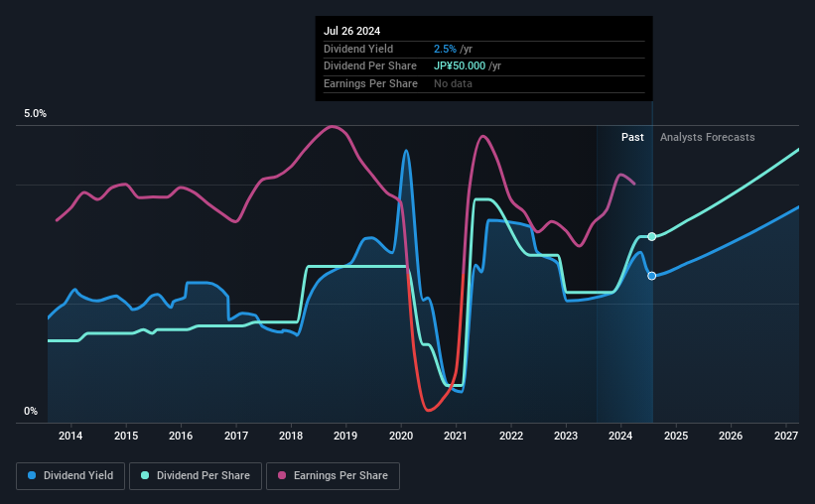Click the 2022 x-axis label

click(511, 436)
